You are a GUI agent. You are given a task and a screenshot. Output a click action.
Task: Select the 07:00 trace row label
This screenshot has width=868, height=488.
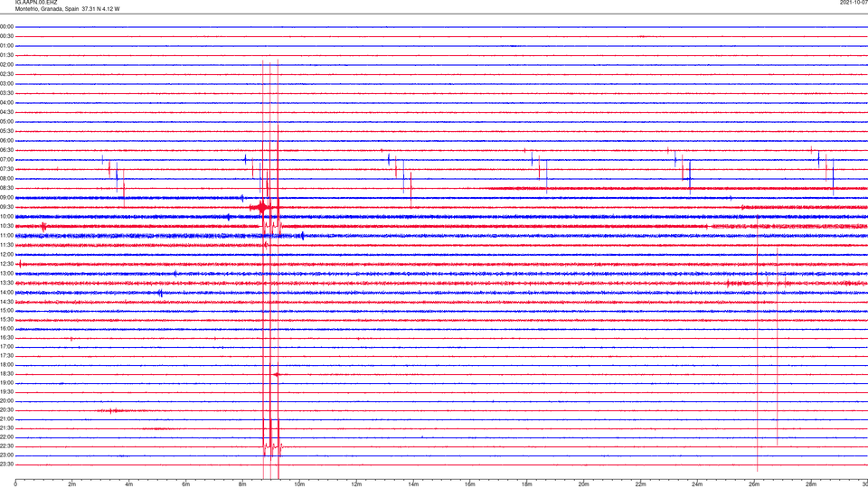(x=6, y=159)
